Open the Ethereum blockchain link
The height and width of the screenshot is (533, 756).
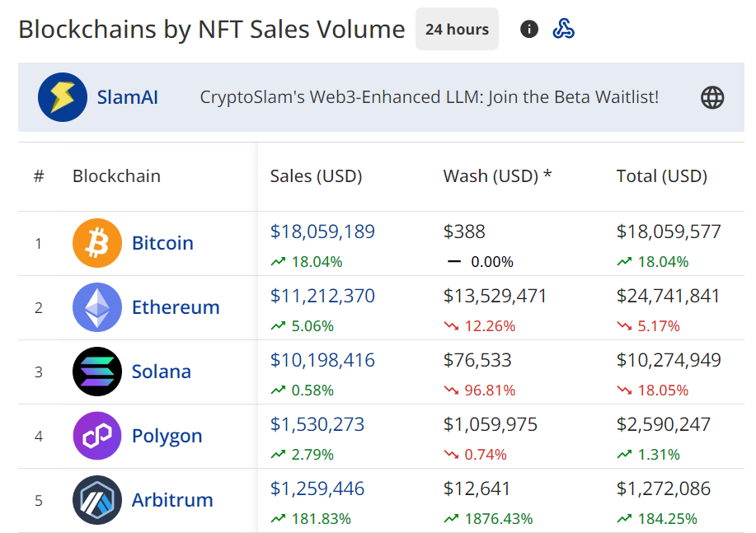click(x=176, y=307)
